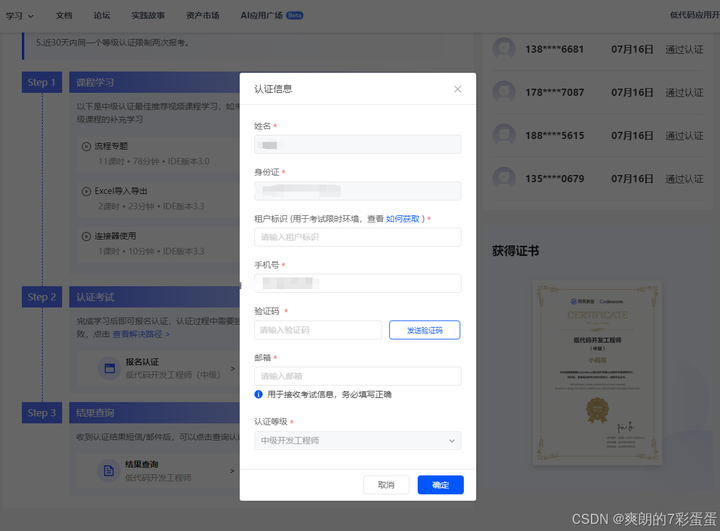Open 论坛 in the top navigation
The width and height of the screenshot is (720, 531).
click(x=102, y=15)
